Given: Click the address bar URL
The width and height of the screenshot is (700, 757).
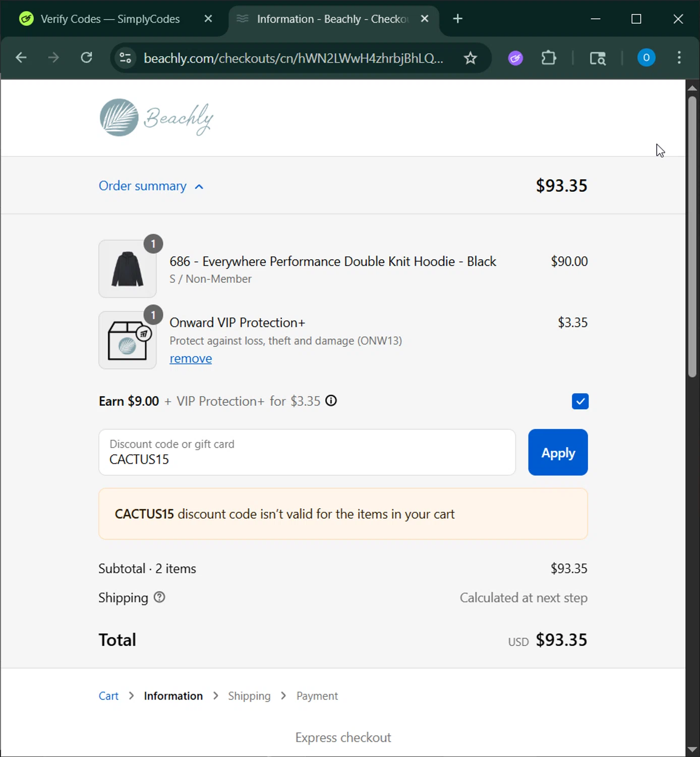Looking at the screenshot, I should coord(294,58).
